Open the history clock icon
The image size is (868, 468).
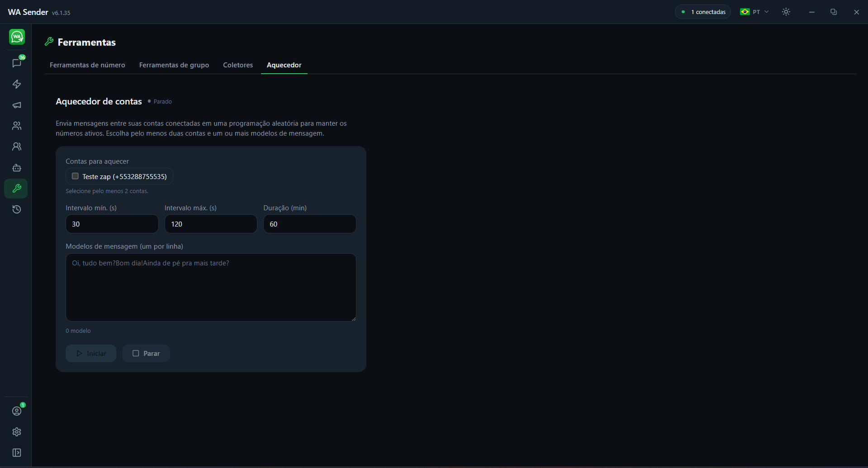tap(17, 209)
